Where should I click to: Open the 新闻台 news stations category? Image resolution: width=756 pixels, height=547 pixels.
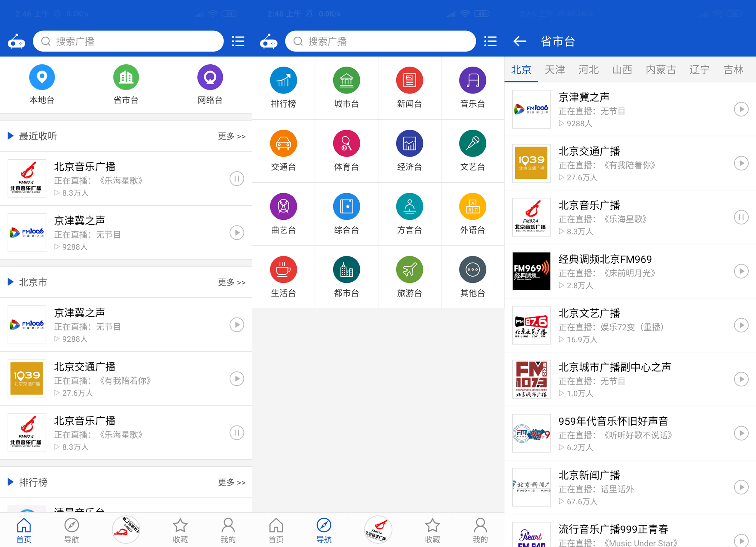(x=409, y=86)
